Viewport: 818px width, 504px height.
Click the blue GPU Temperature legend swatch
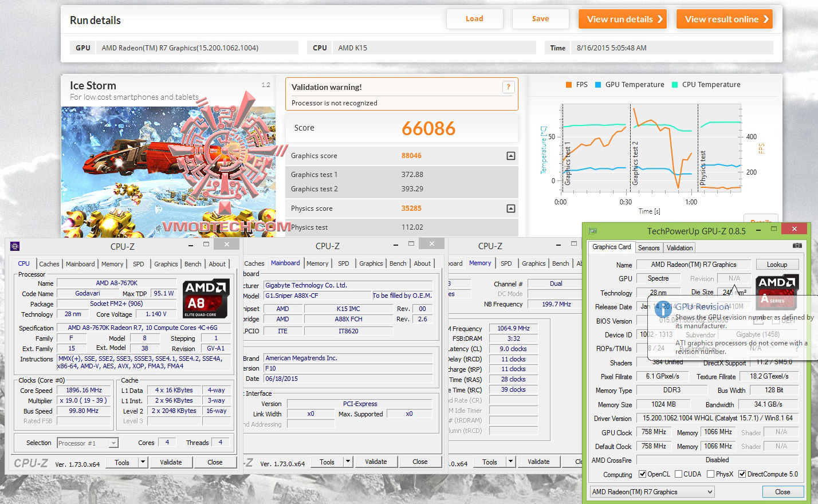coord(598,85)
